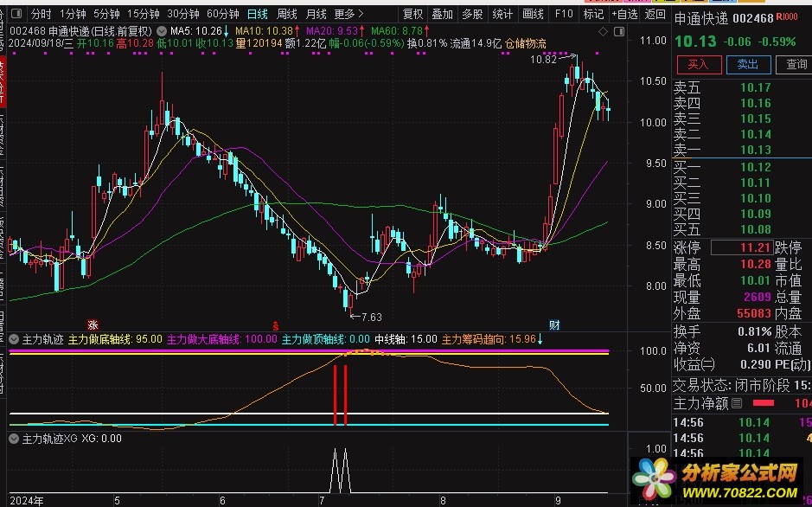
Task: Click the 查询 query button
Action: 795,64
